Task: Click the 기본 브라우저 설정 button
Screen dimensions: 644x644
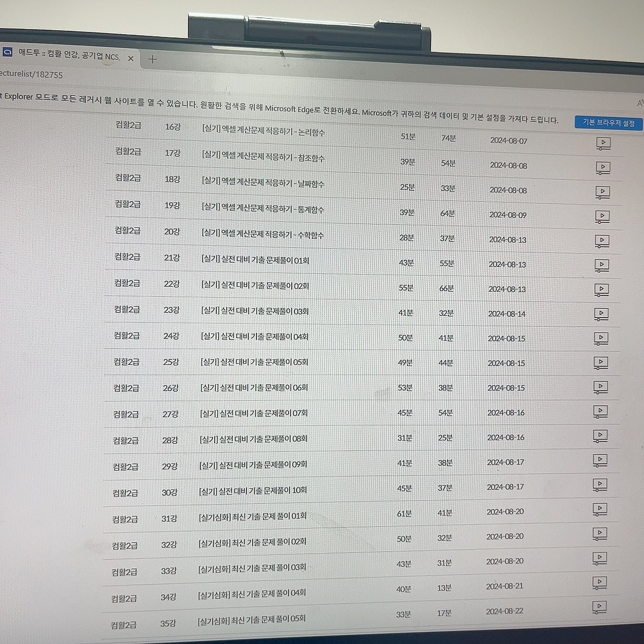Action: tap(608, 123)
